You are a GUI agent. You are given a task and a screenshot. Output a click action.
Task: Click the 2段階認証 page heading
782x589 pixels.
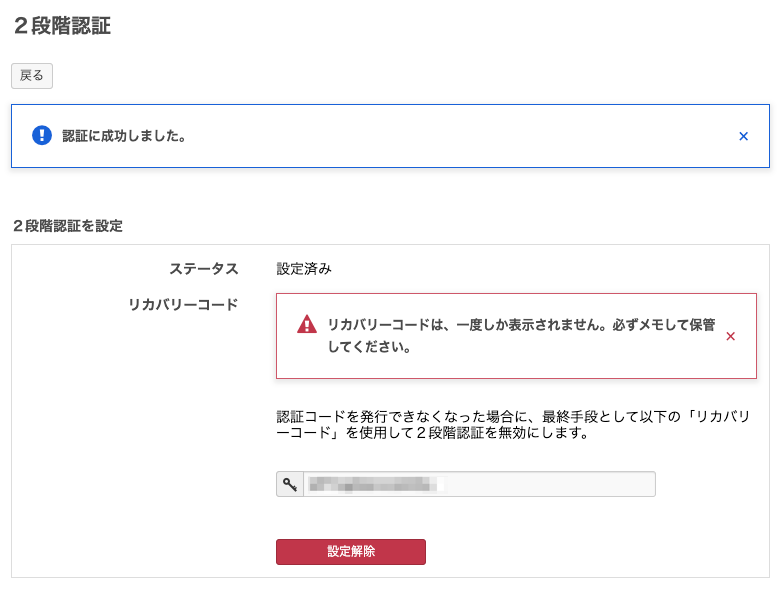(62, 27)
